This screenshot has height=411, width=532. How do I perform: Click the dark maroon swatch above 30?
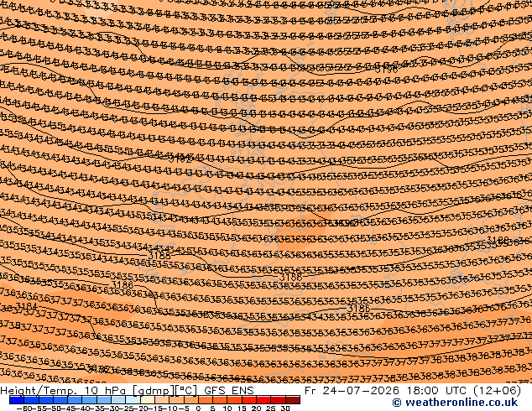click(x=293, y=400)
